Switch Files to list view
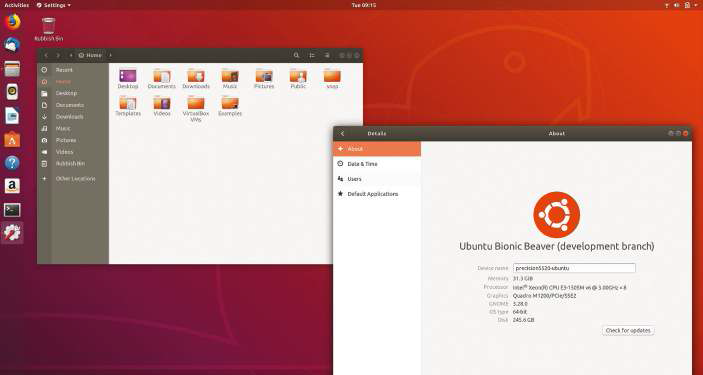Image resolution: width=703 pixels, height=375 pixels. point(312,55)
